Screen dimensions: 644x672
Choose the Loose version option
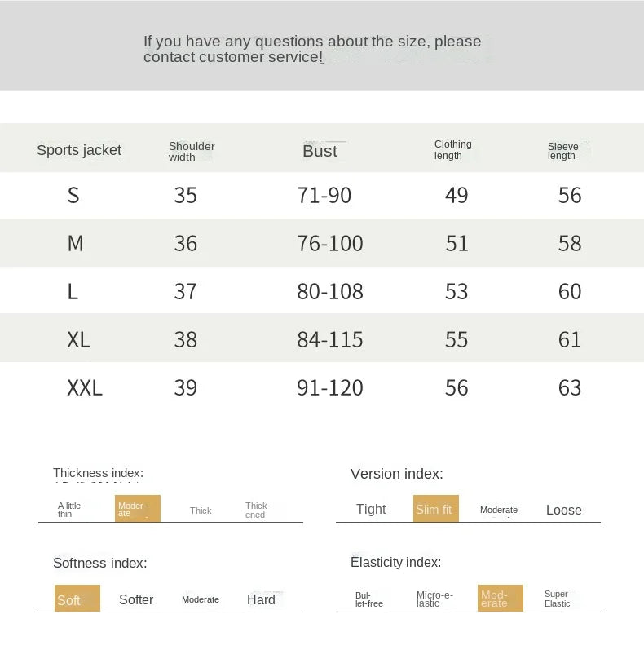click(x=563, y=510)
